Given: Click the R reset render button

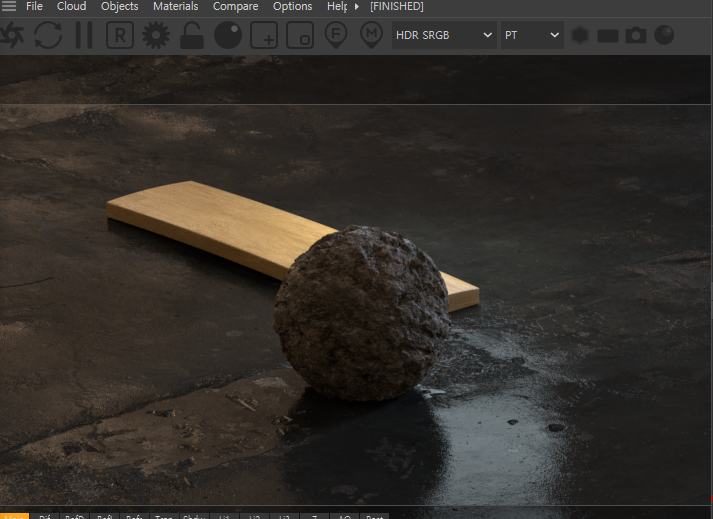Looking at the screenshot, I should tap(120, 35).
